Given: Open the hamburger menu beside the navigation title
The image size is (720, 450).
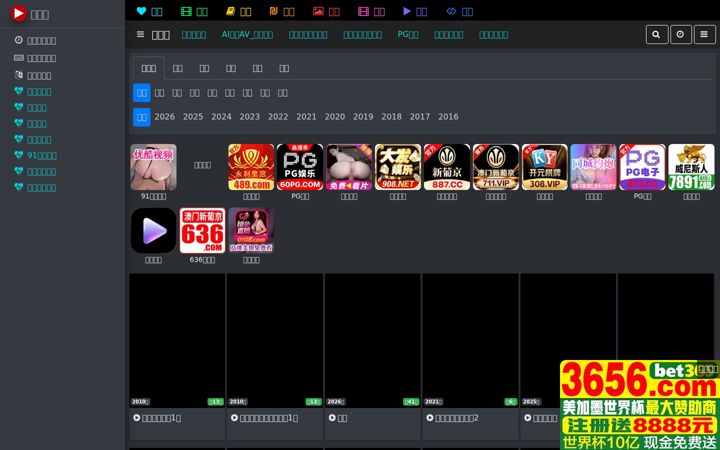Looking at the screenshot, I should [x=141, y=34].
